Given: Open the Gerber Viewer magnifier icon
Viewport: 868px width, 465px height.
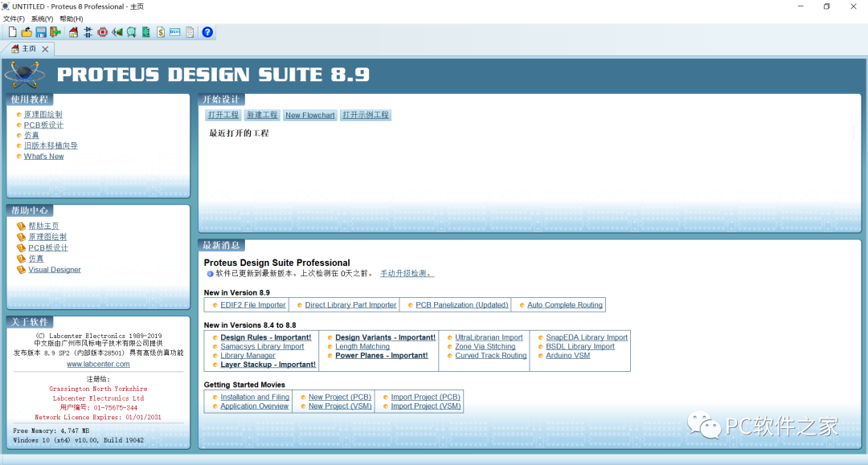Looking at the screenshot, I should click(131, 32).
